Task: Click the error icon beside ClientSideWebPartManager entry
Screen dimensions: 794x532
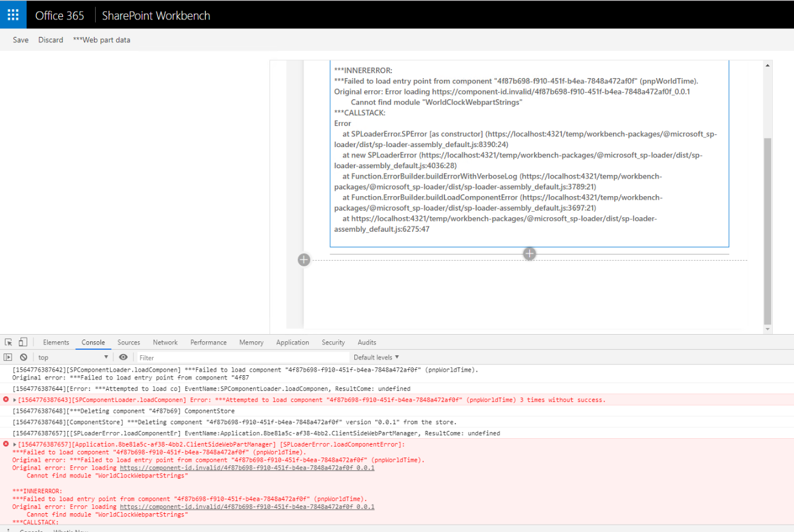Action: 6,444
